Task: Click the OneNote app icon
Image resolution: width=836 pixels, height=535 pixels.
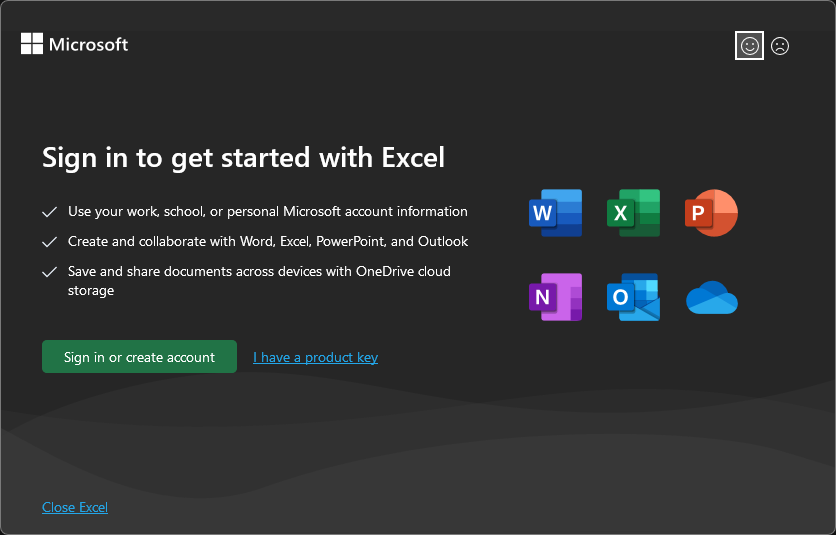Action: pos(555,297)
